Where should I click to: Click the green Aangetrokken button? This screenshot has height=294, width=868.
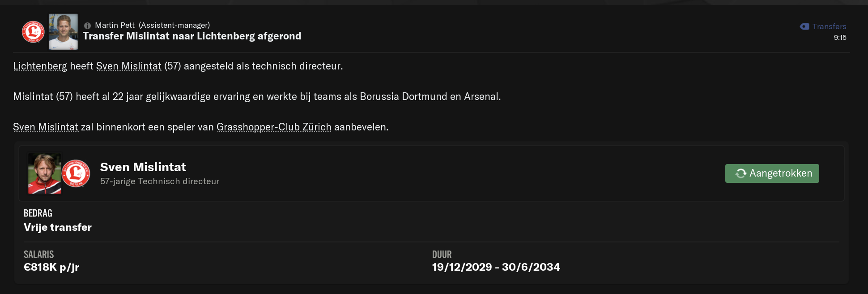[772, 173]
